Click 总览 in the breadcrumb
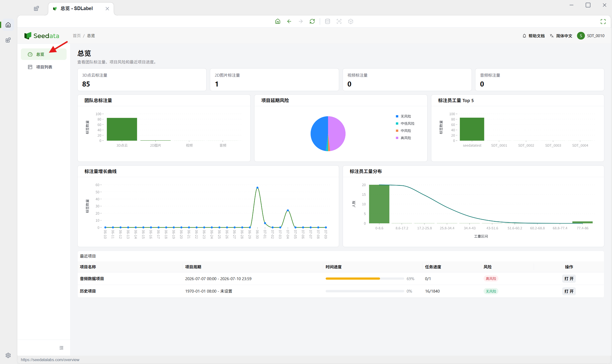This screenshot has height=364, width=612. [91, 36]
